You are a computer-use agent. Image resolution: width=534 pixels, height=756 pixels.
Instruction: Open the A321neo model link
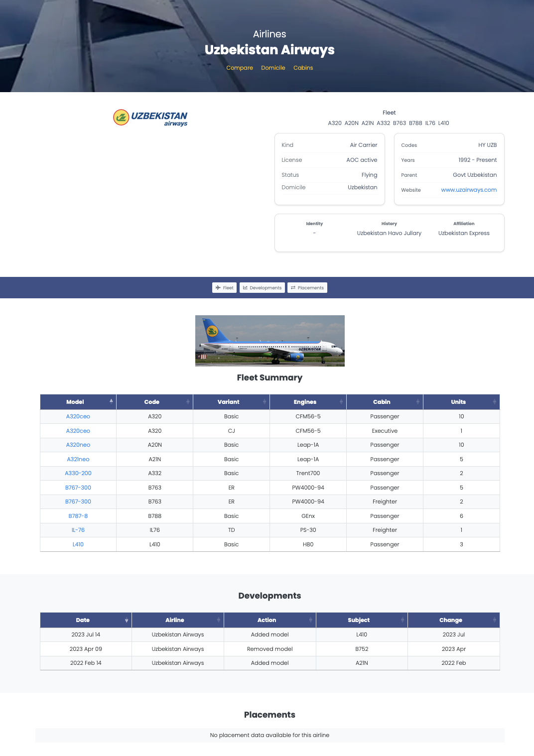tap(78, 459)
